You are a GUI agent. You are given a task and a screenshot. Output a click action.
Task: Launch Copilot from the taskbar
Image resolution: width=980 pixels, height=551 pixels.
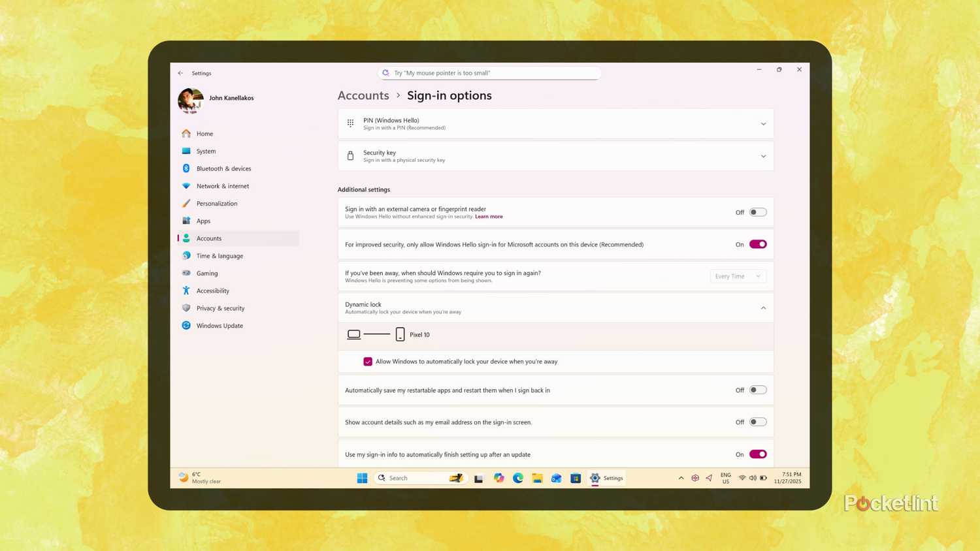click(x=498, y=478)
